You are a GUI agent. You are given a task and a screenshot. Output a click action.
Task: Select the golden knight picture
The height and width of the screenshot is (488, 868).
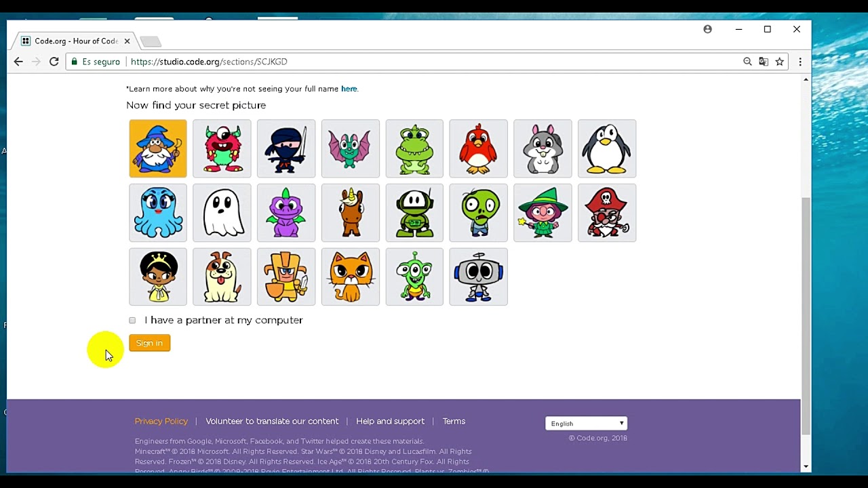point(286,277)
